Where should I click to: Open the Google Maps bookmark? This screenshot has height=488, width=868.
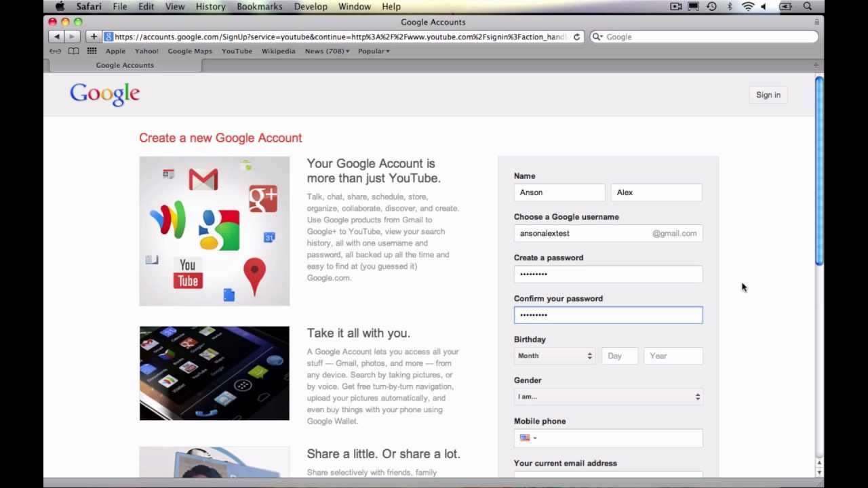(190, 51)
